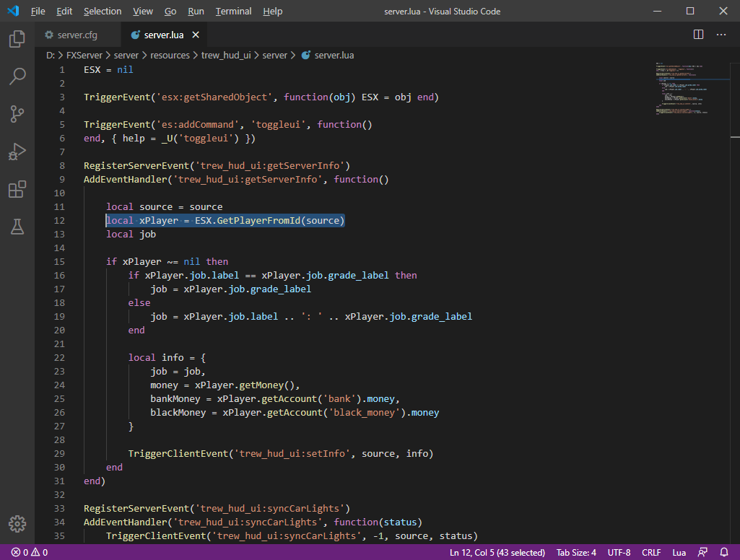Click the Tab Size: 4 indicator
Image resolution: width=740 pixels, height=560 pixels.
[576, 553]
